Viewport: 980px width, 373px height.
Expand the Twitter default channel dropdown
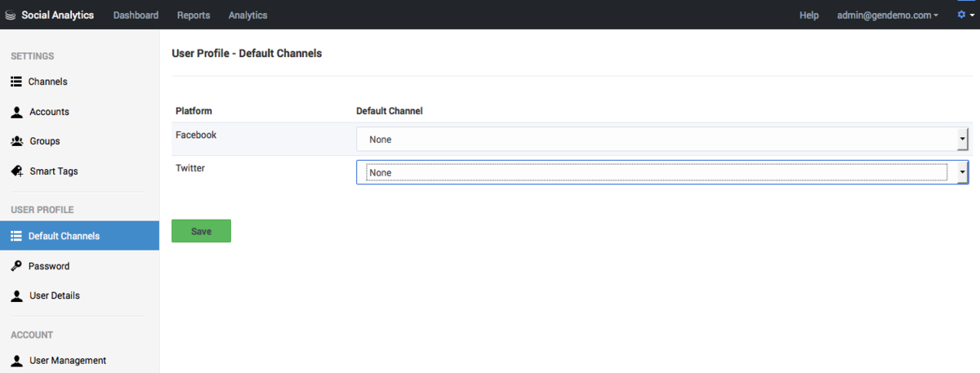click(662, 172)
